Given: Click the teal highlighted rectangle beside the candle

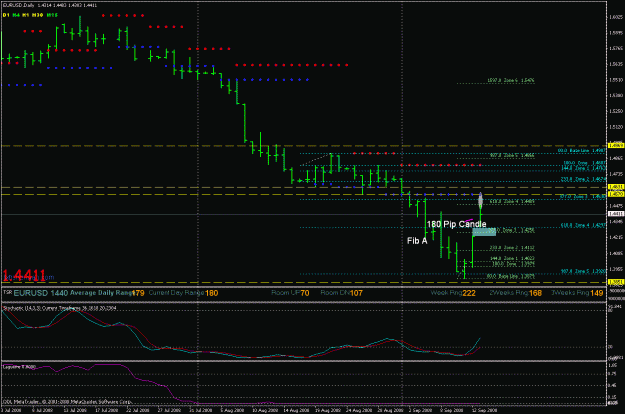Looking at the screenshot, I should click(x=484, y=232).
